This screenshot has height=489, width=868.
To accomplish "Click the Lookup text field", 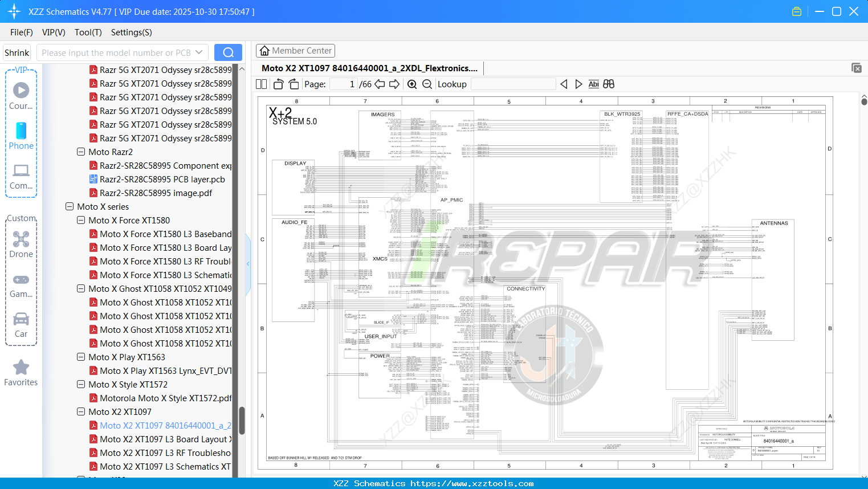I will pyautogui.click(x=513, y=84).
